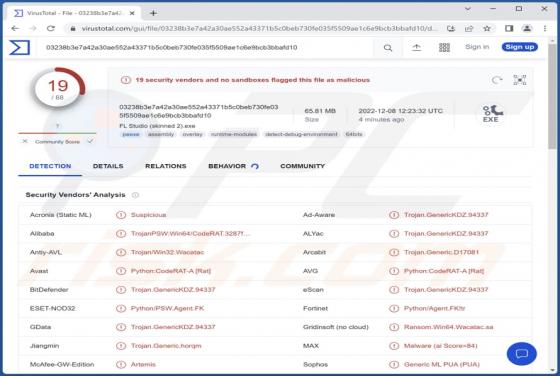Click the VirusTotal logo icon
The width and height of the screenshot is (560, 376).
pos(20,47)
